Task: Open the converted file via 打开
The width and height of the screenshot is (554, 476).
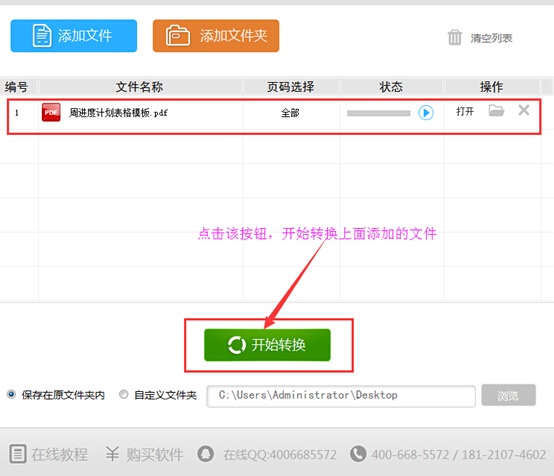Action: point(465,111)
